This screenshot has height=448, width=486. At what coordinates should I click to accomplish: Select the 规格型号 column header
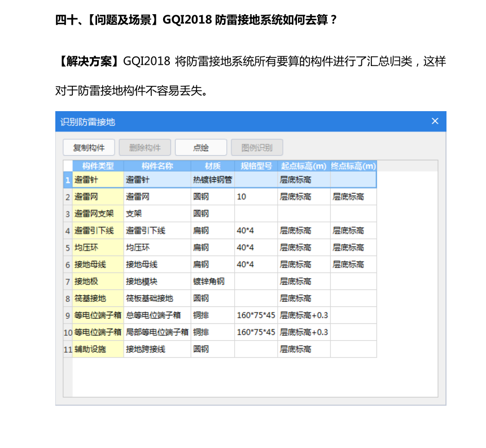tap(256, 166)
